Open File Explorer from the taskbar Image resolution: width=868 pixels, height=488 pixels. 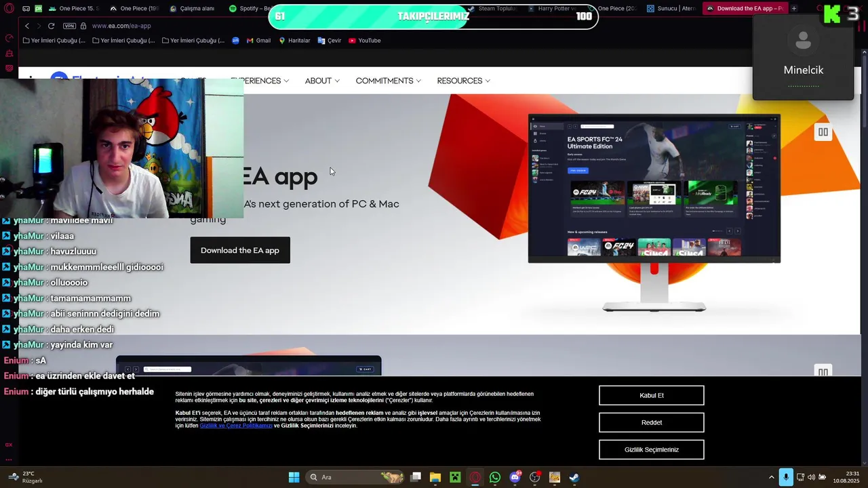[435, 477]
